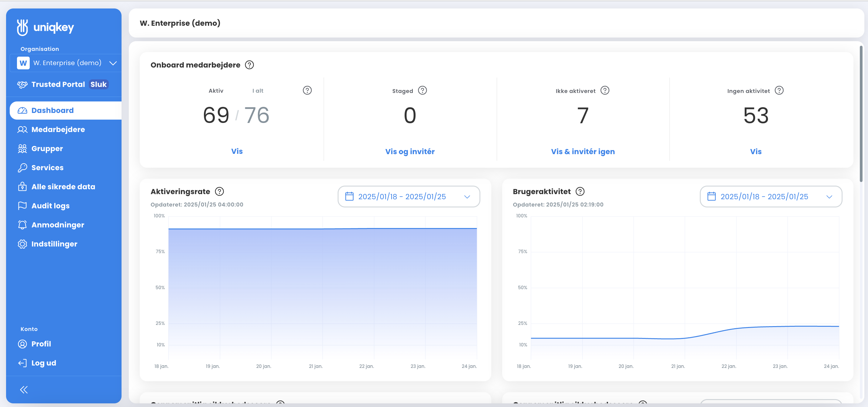Open the W. Enterprise organisation dropdown
Screen dimensions: 868x407
66,63
